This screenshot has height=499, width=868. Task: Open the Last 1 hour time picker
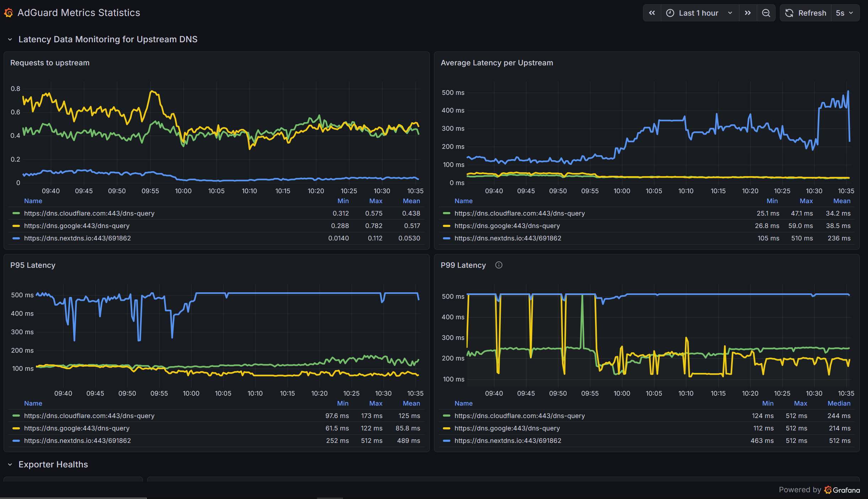tap(700, 13)
